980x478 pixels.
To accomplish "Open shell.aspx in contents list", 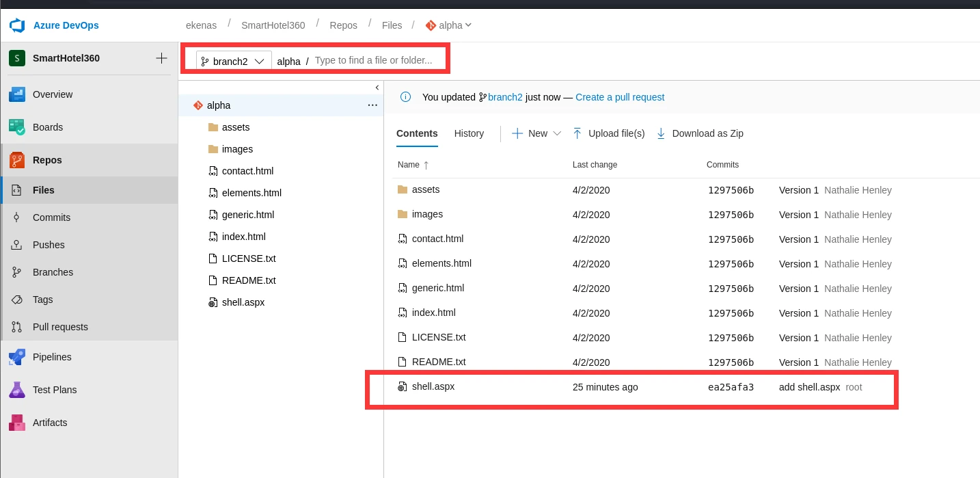I will [433, 386].
